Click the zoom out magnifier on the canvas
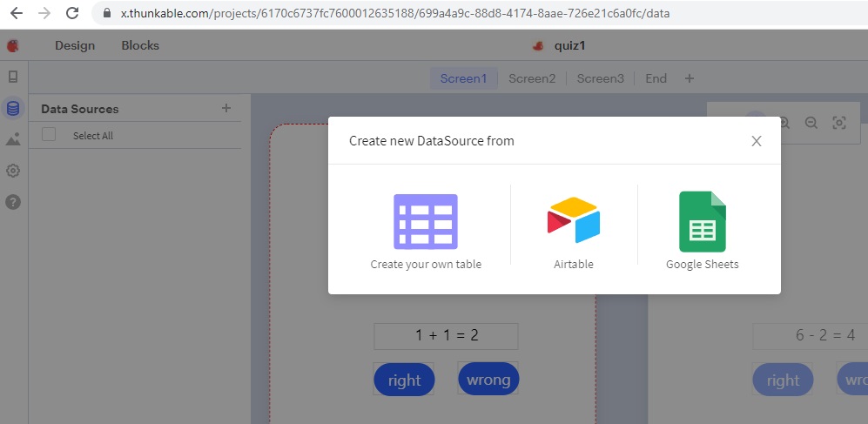 pyautogui.click(x=811, y=123)
